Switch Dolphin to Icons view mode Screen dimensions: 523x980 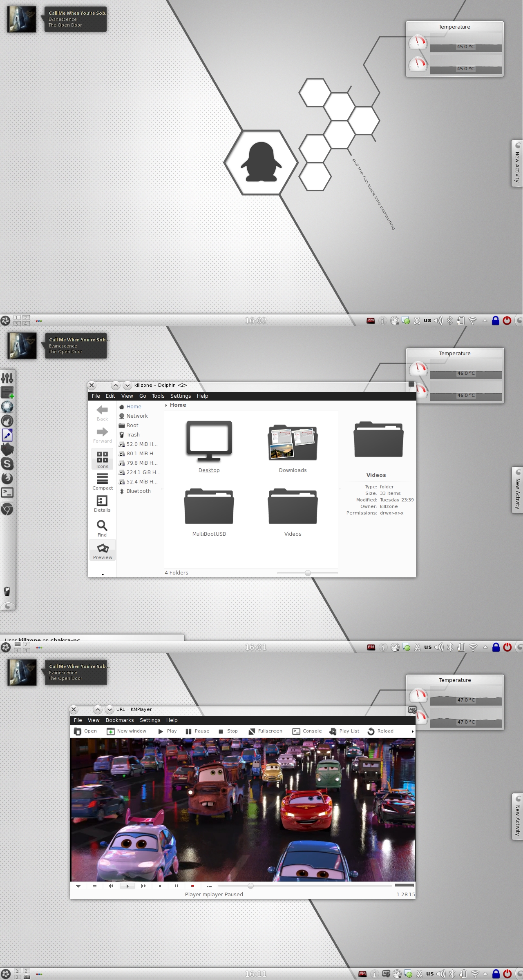click(102, 459)
